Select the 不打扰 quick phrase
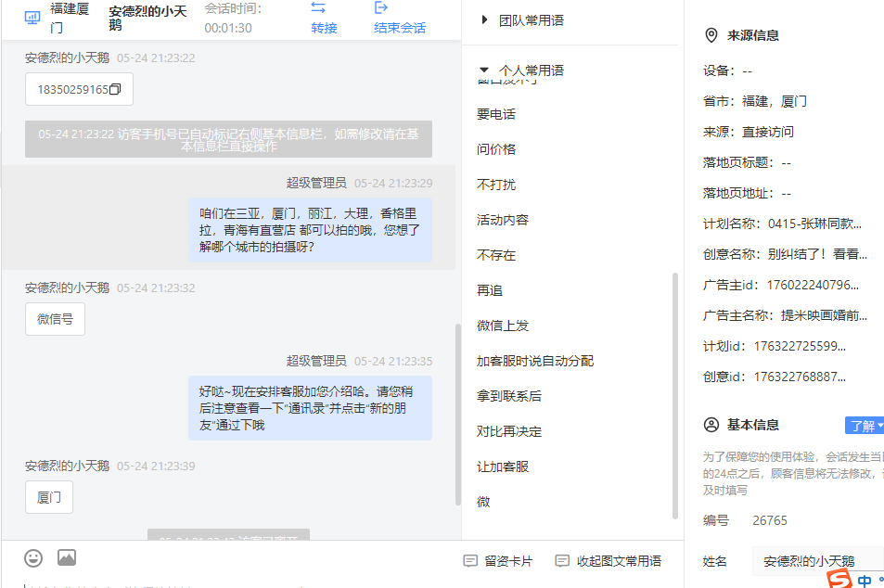 [x=496, y=185]
